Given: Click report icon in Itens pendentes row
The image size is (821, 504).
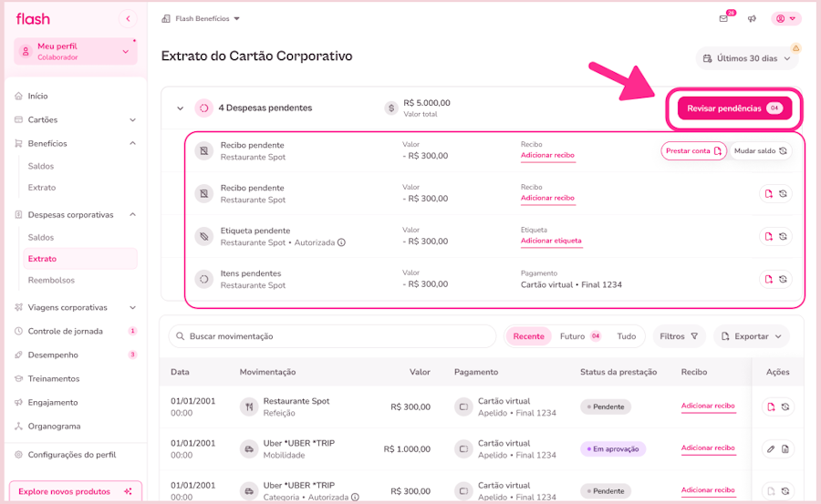Looking at the screenshot, I should point(768,280).
